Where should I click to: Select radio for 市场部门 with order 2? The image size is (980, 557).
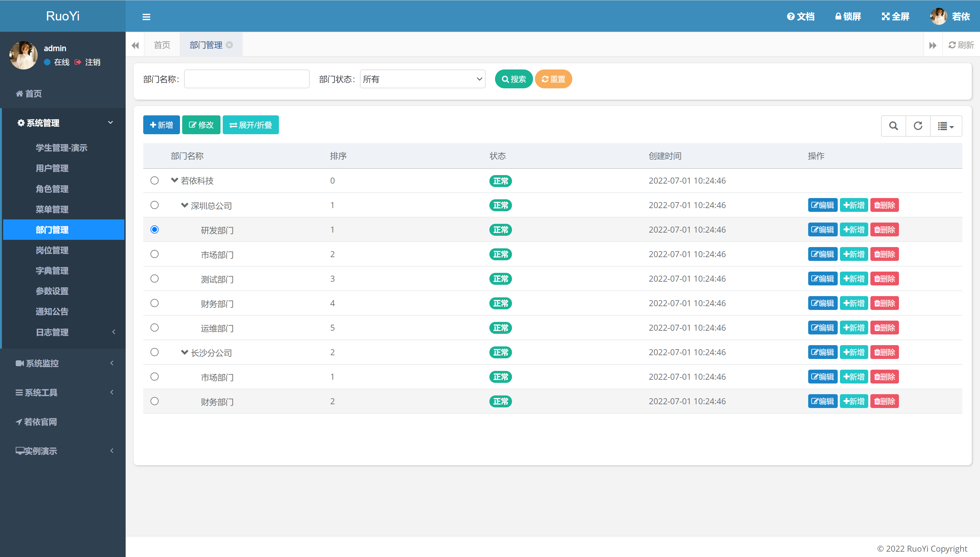(x=155, y=254)
